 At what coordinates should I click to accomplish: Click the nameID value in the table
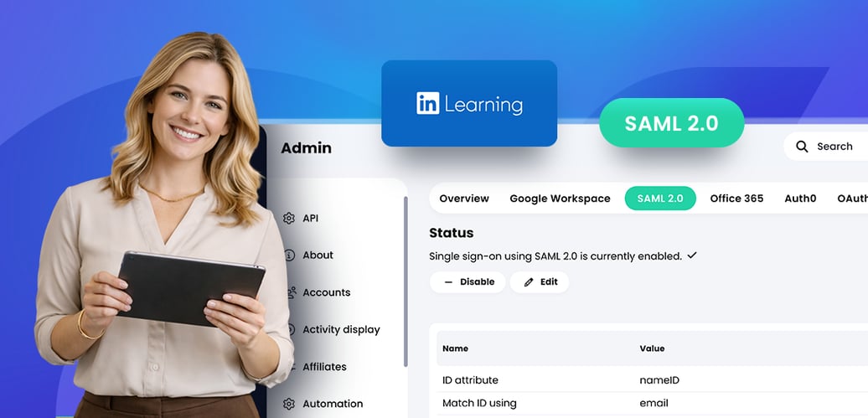tap(659, 380)
